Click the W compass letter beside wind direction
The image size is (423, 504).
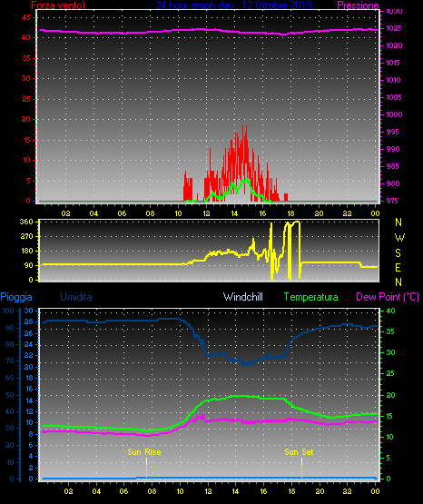(x=399, y=238)
